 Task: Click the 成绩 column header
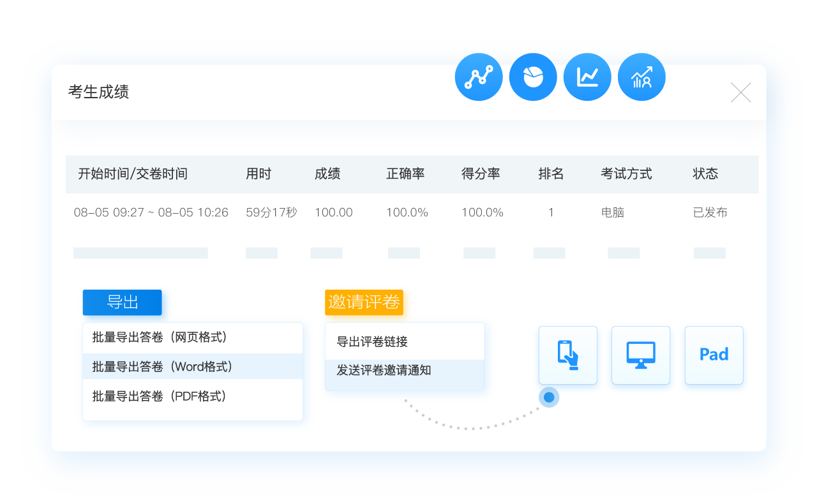[327, 174]
